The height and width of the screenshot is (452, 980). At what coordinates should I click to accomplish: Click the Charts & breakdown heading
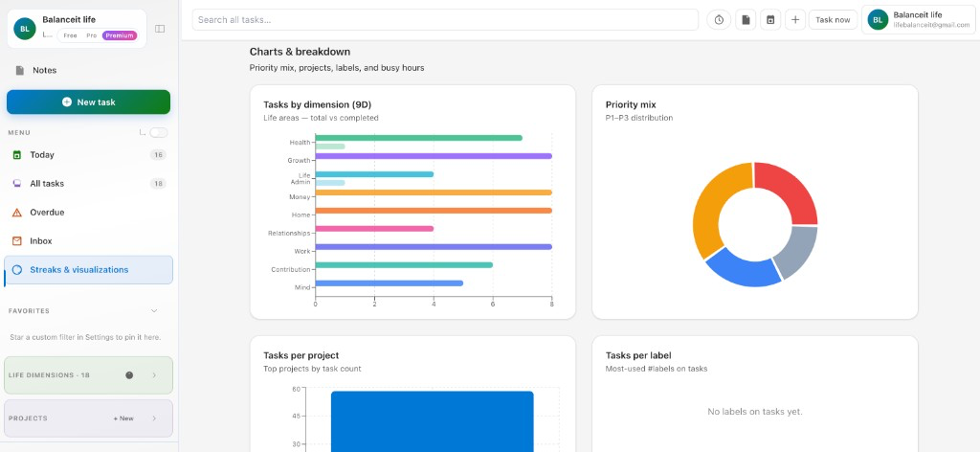[x=300, y=52]
